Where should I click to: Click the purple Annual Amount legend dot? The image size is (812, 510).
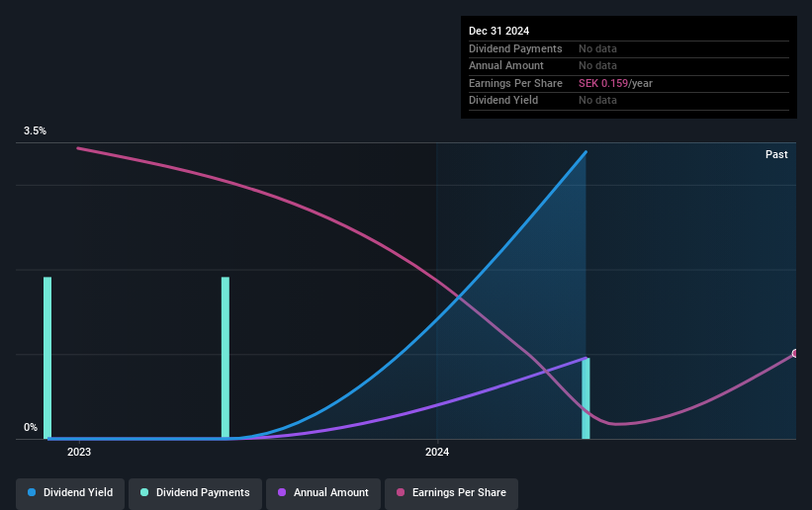tap(282, 492)
